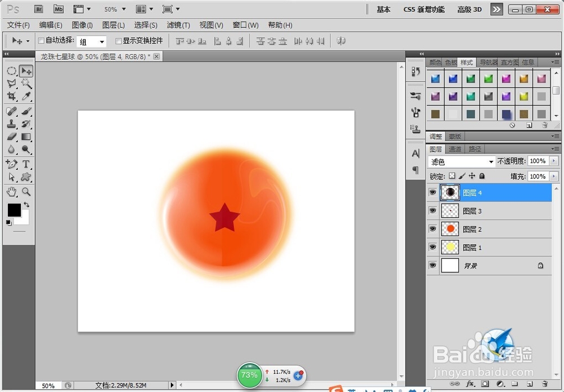This screenshot has height=392, width=564.
Task: Select the Hand tool
Action: coord(11,192)
